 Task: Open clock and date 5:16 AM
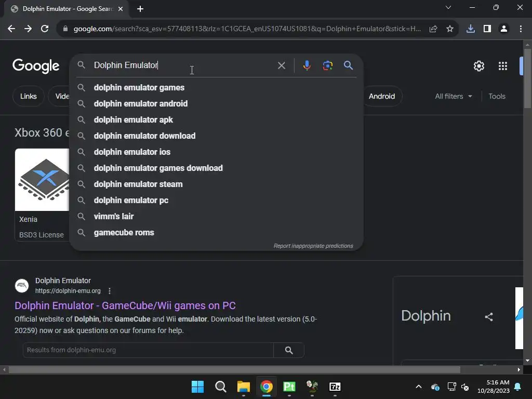point(494,387)
